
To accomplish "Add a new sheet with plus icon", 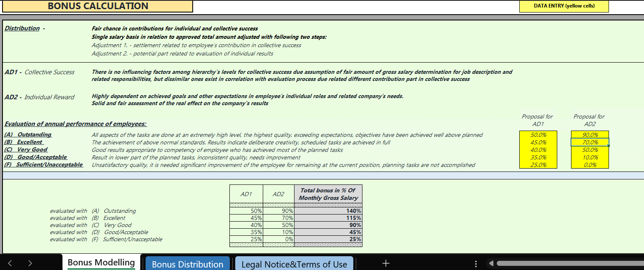I will pos(386,263).
